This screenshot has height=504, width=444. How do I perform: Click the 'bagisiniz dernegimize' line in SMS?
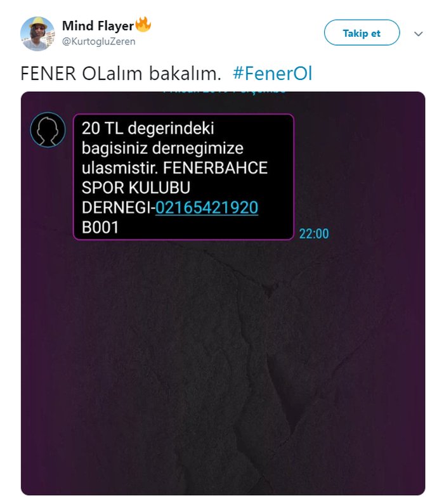click(x=162, y=148)
